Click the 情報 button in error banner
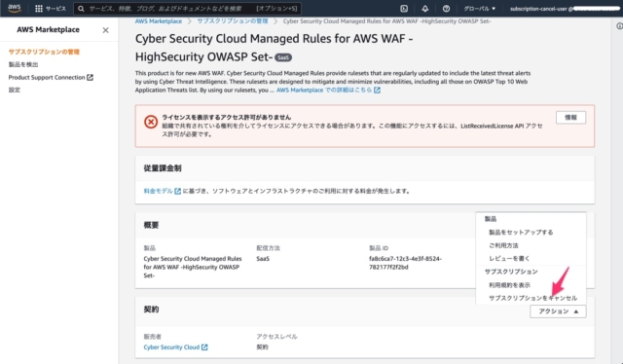 (570, 118)
